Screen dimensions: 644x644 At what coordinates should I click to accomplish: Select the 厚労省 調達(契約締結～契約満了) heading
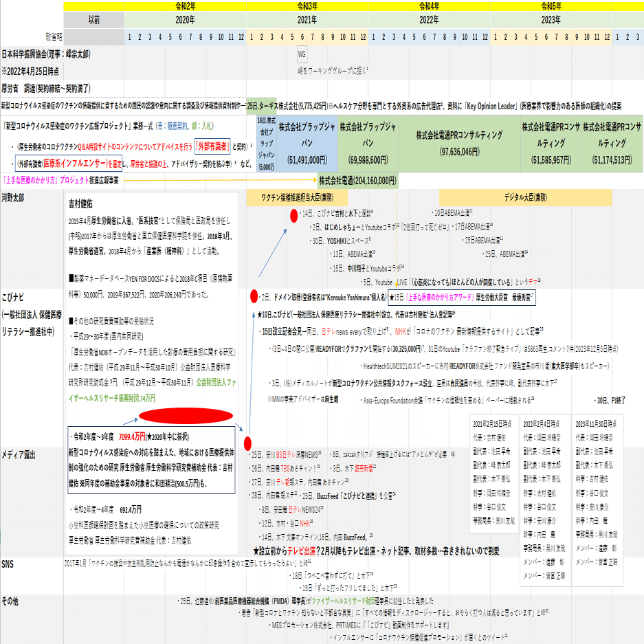tap(46, 88)
